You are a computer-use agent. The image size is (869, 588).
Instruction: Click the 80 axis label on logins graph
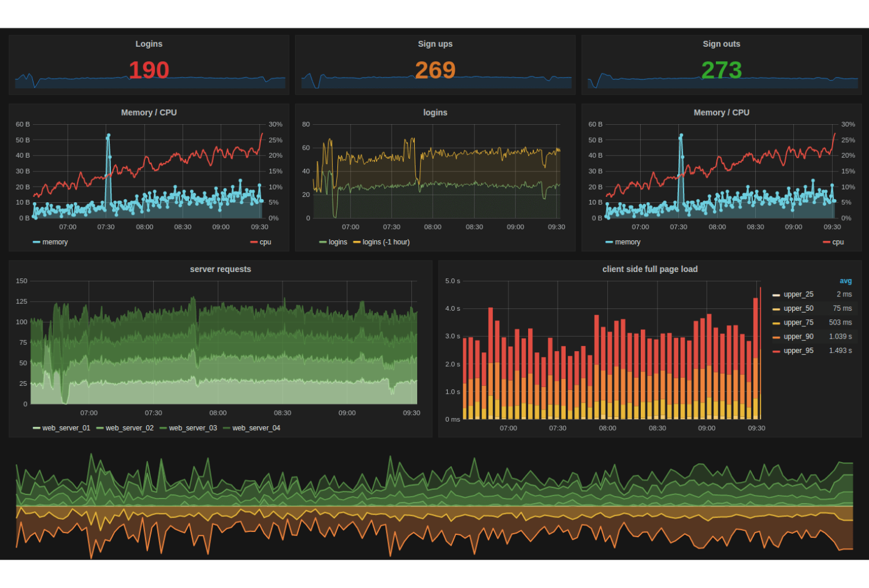pyautogui.click(x=306, y=124)
